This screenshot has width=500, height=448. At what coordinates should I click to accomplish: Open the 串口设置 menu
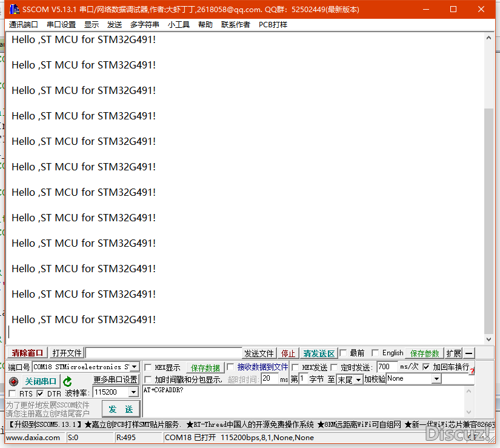pyautogui.click(x=61, y=25)
